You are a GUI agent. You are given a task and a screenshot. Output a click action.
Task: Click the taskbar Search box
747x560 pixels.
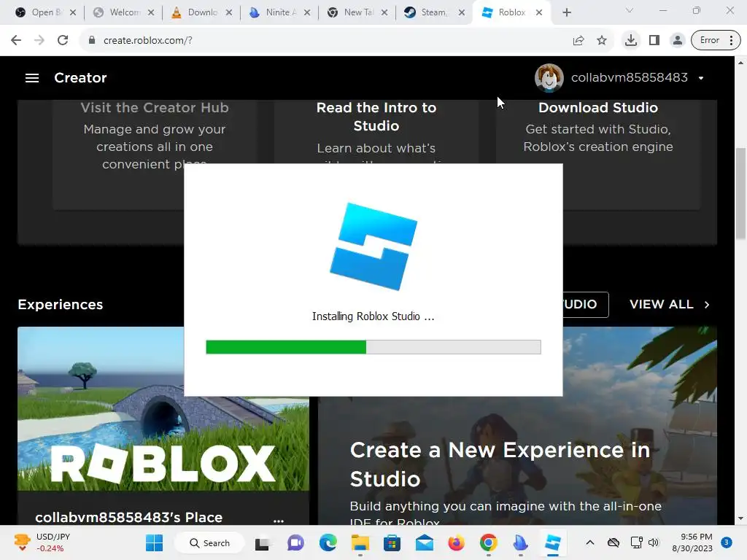click(209, 542)
